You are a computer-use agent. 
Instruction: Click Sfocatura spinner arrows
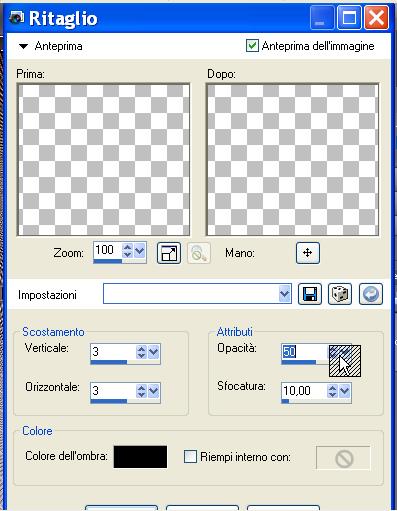(332, 390)
